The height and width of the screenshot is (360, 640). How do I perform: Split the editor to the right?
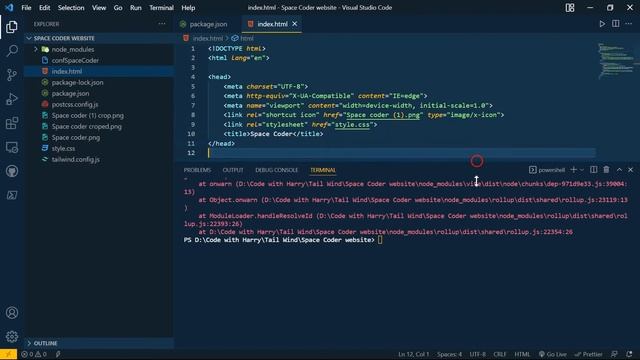[x=616, y=24]
